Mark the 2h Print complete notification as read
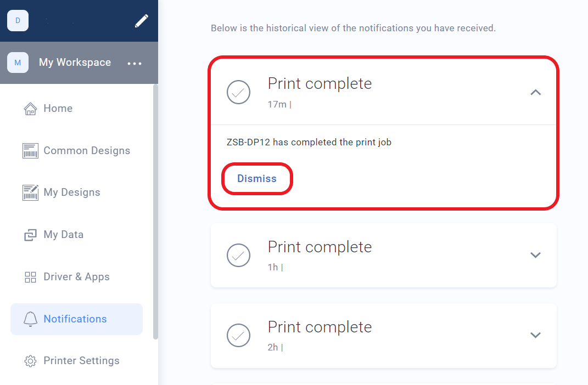This screenshot has height=385, width=588. 238,335
